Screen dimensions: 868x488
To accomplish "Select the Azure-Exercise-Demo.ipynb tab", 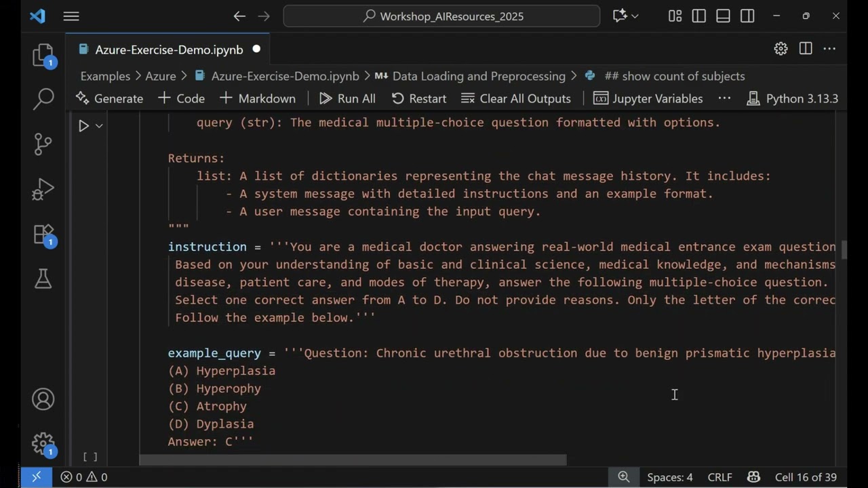I will pyautogui.click(x=169, y=49).
